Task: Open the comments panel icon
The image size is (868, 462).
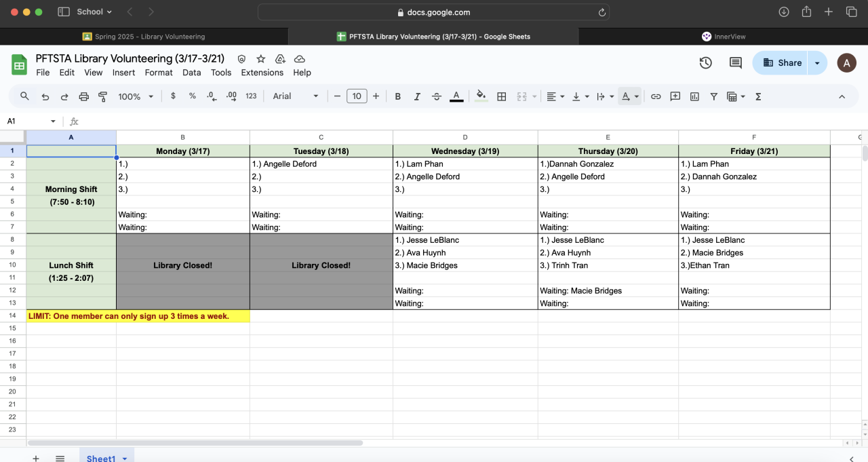Action: [736, 62]
